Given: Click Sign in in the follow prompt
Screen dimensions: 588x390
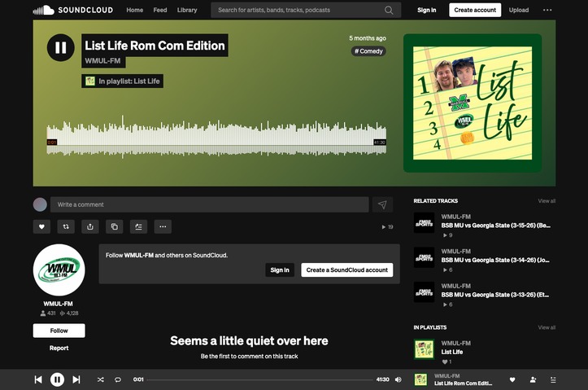Looking at the screenshot, I should tap(280, 269).
